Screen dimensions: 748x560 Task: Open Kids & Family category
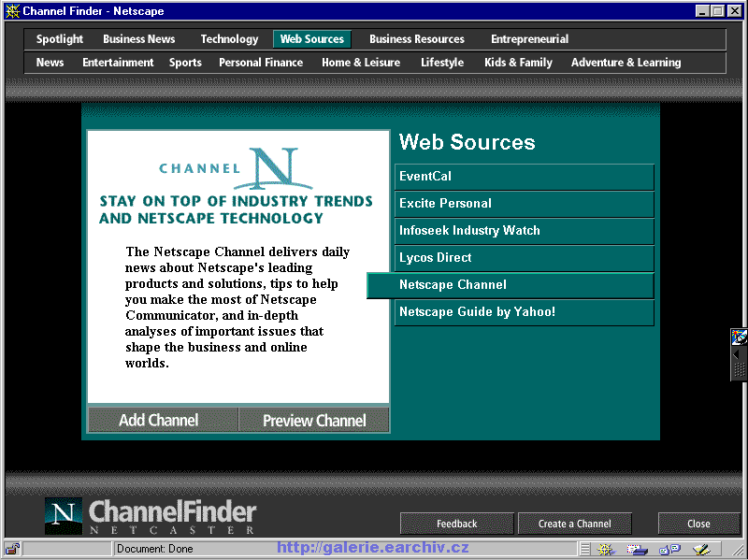click(x=518, y=63)
